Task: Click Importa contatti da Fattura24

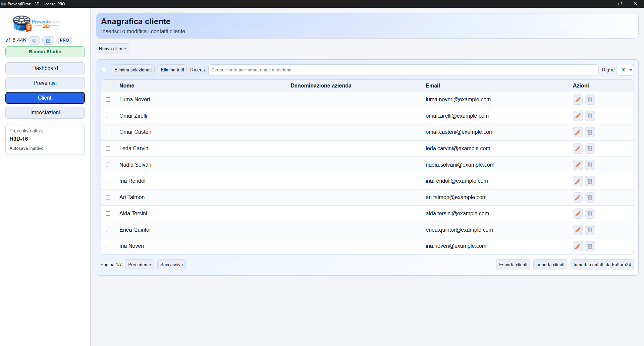Action: coord(602,265)
